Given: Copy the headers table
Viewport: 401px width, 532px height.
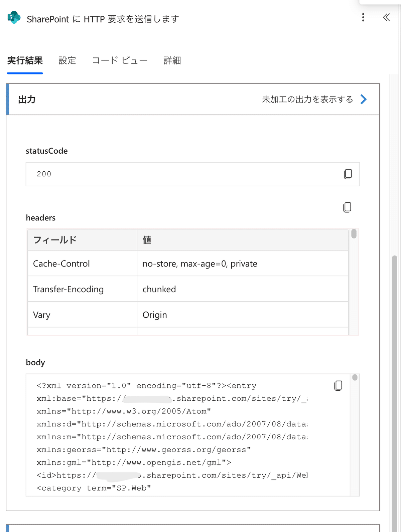Looking at the screenshot, I should point(347,207).
